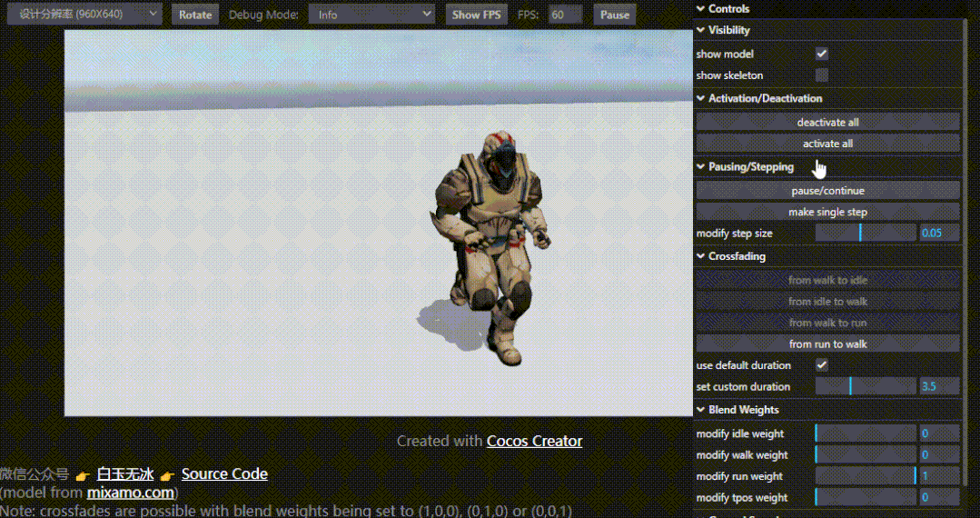
Task: Click the Show FPS button
Action: pos(476,15)
